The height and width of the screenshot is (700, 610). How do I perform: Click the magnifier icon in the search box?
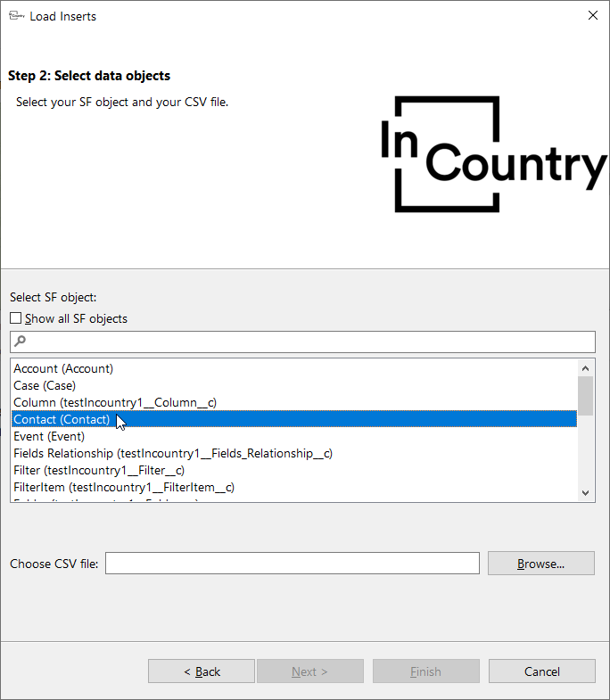pos(21,342)
